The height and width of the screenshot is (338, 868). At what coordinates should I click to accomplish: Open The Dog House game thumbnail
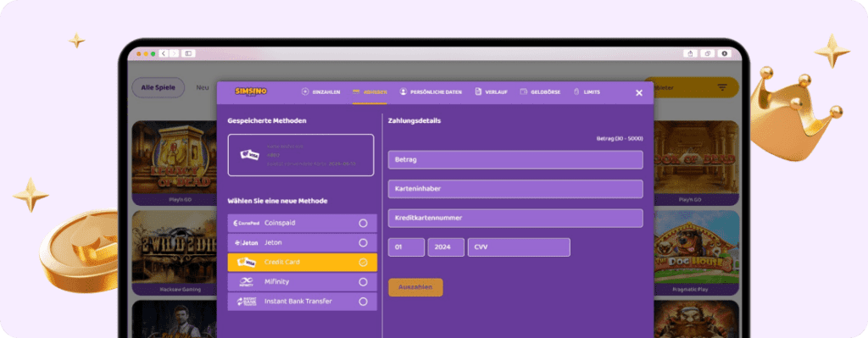[697, 247]
